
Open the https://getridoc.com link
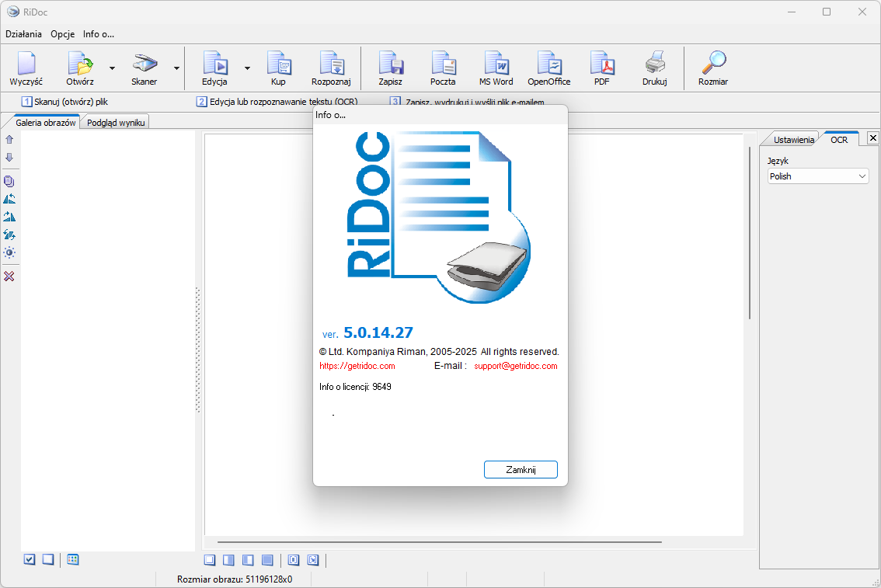[357, 366]
